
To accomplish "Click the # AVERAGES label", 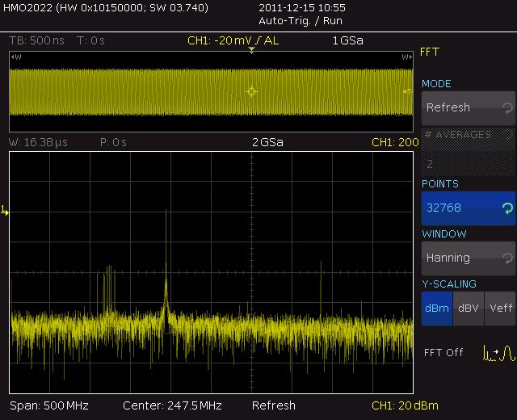I will pos(458,135).
